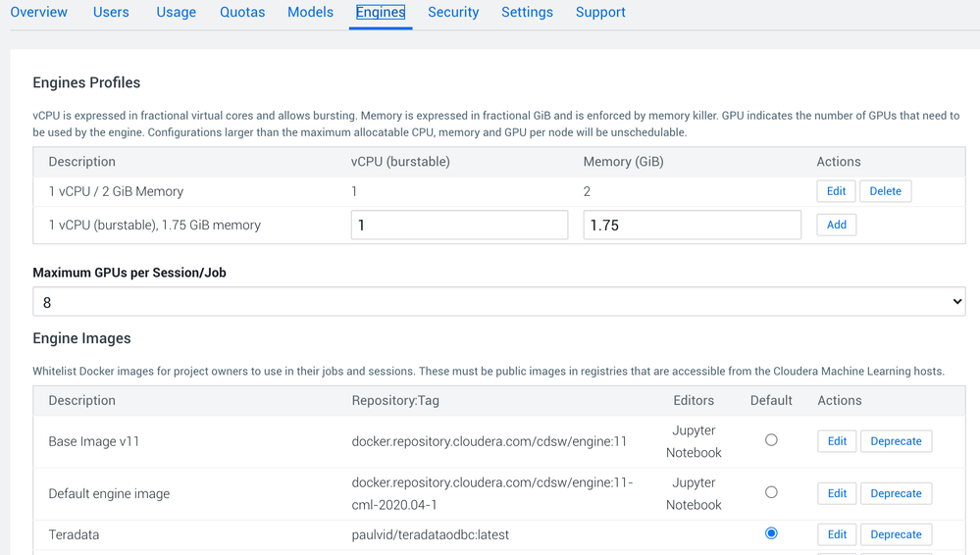The height and width of the screenshot is (555, 980).
Task: Open the Overview tab
Action: tap(39, 13)
